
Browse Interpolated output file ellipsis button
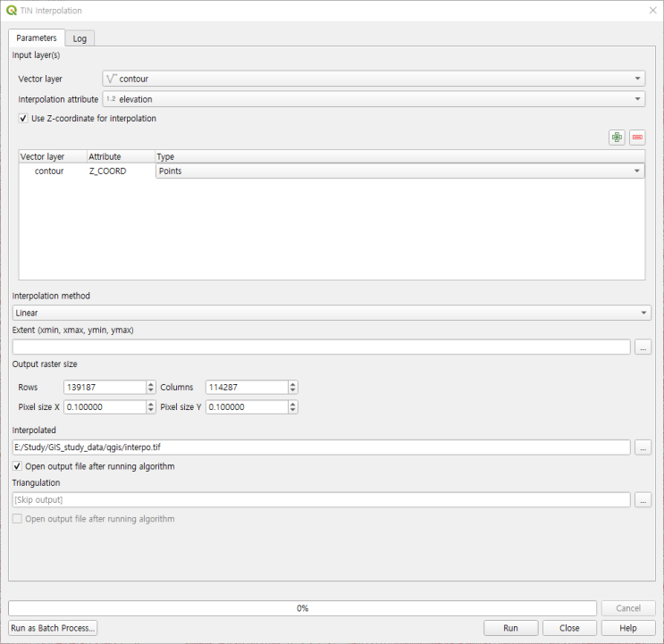(643, 447)
